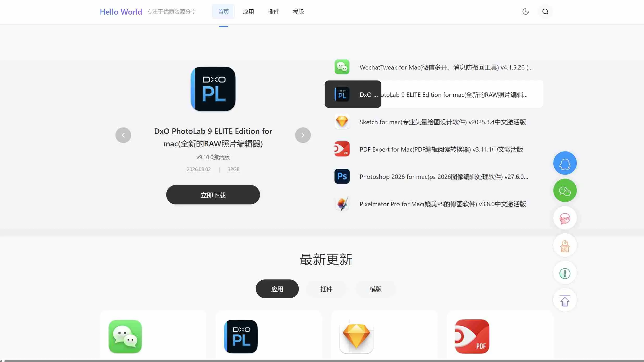This screenshot has width=644, height=362.
Task: Open PDF Expert for Mac v3.11.1 entry
Action: click(x=434, y=149)
